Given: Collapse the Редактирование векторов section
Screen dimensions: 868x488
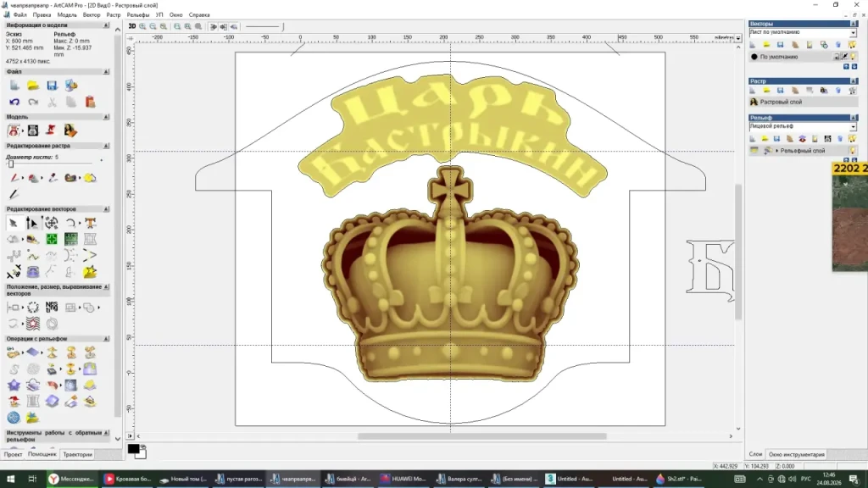Looking at the screenshot, I should tap(106, 209).
